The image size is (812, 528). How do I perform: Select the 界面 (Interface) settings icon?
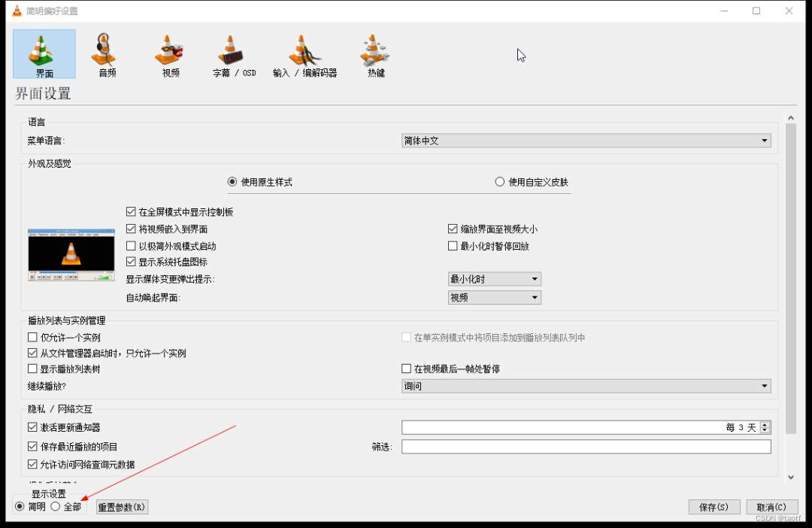pos(44,54)
